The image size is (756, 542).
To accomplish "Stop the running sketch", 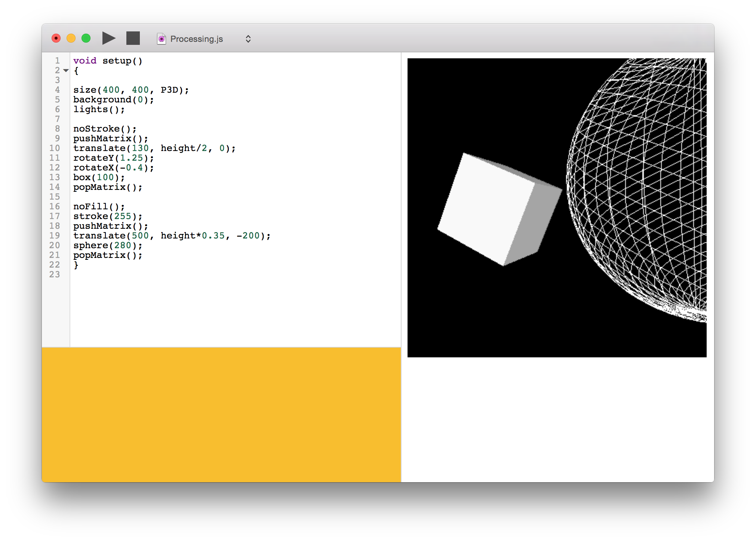I will pos(133,38).
